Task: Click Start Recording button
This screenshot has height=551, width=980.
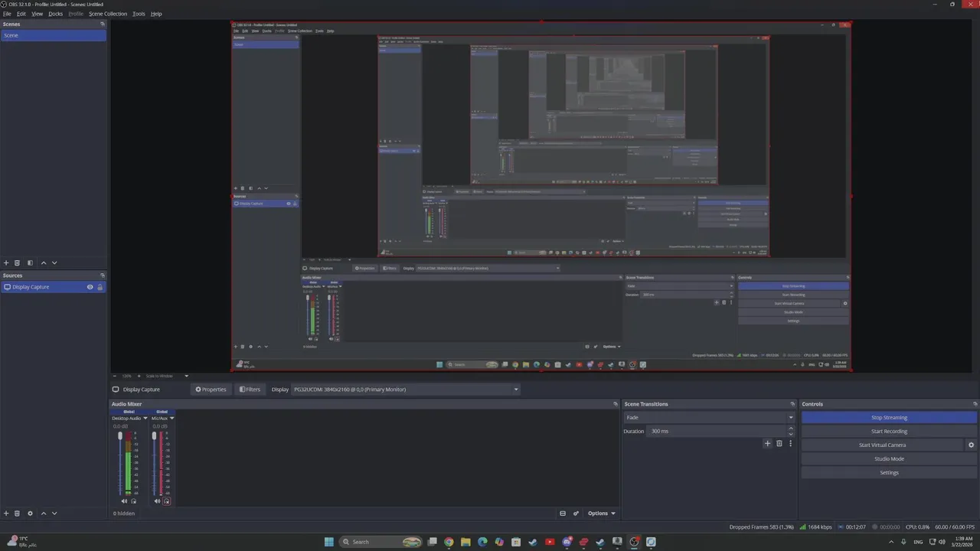Action: point(889,432)
